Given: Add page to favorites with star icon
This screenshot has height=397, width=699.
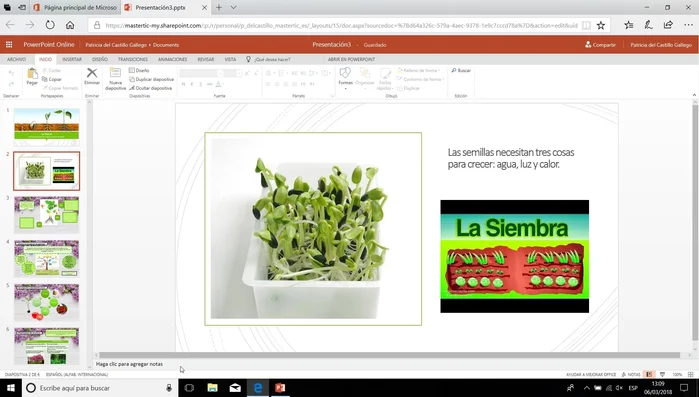Looking at the screenshot, I should pyautogui.click(x=601, y=25).
